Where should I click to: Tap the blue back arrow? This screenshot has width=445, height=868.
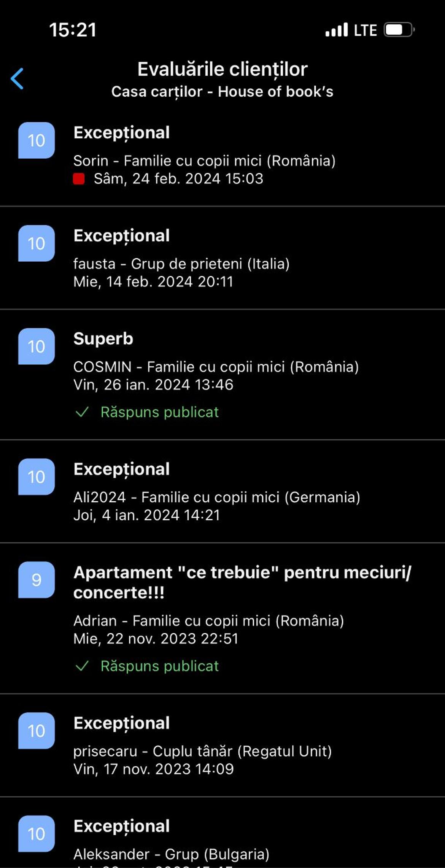pos(17,79)
